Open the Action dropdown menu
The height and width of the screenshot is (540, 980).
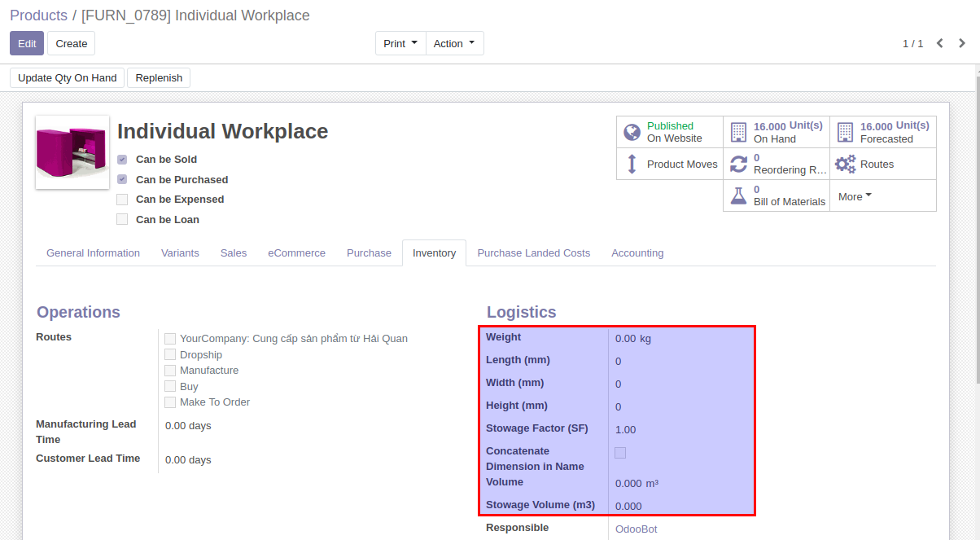click(454, 43)
